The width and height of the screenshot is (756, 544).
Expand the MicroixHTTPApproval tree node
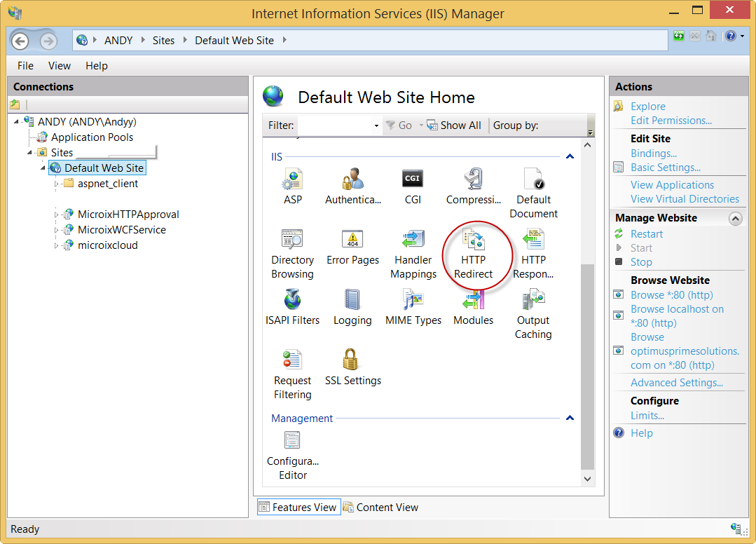pyautogui.click(x=57, y=215)
